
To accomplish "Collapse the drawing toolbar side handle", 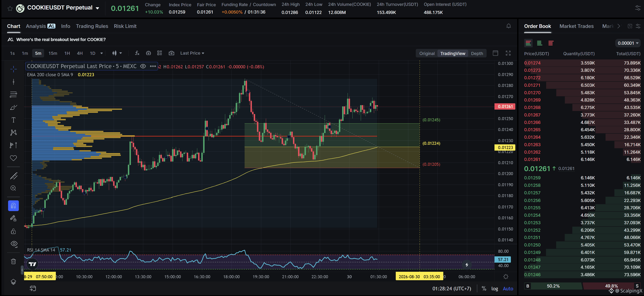I will 22,270.
